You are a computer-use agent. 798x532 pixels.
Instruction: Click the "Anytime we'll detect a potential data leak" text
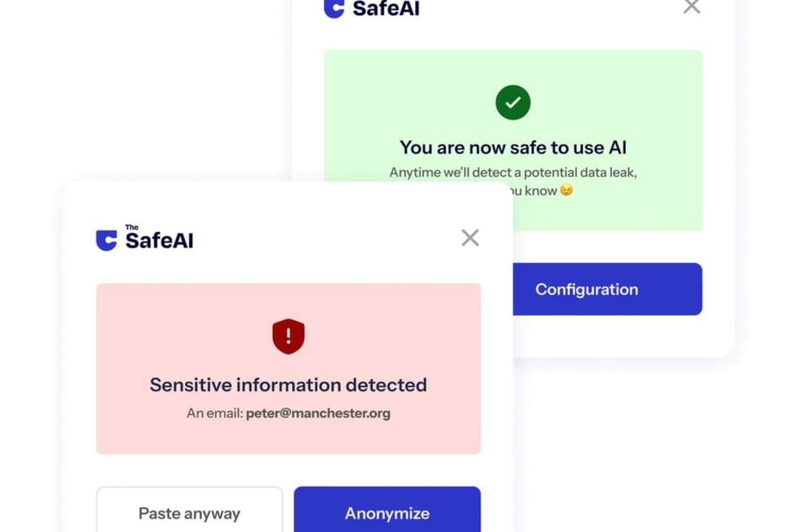[513, 172]
